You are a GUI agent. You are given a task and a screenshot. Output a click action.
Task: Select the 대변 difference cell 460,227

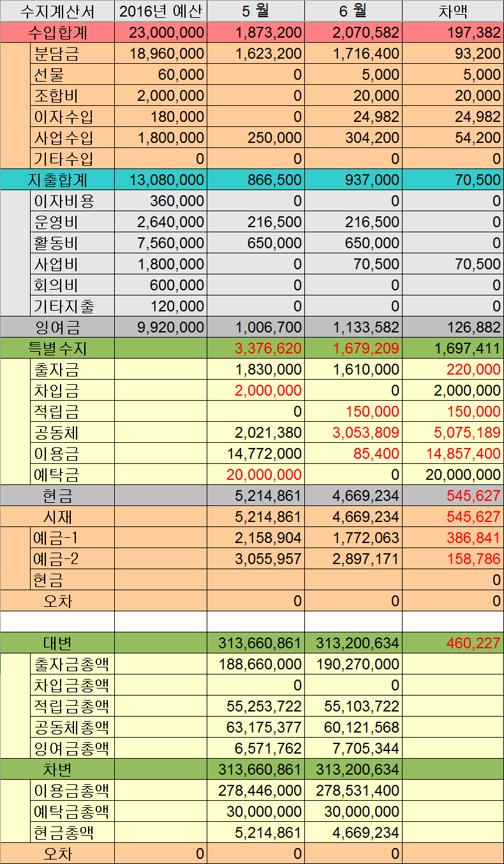tap(453, 643)
